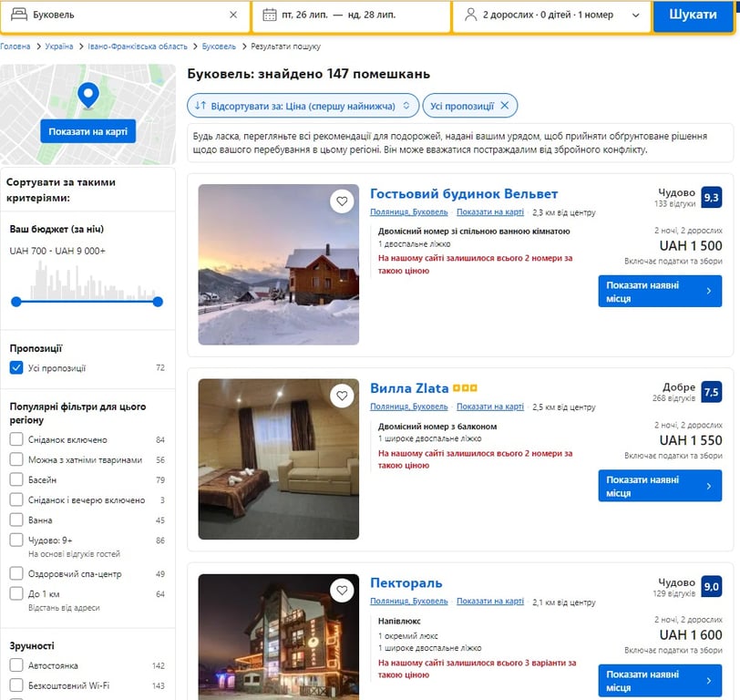Save Гостьовий будинок Вельвет to favorites

(342, 201)
